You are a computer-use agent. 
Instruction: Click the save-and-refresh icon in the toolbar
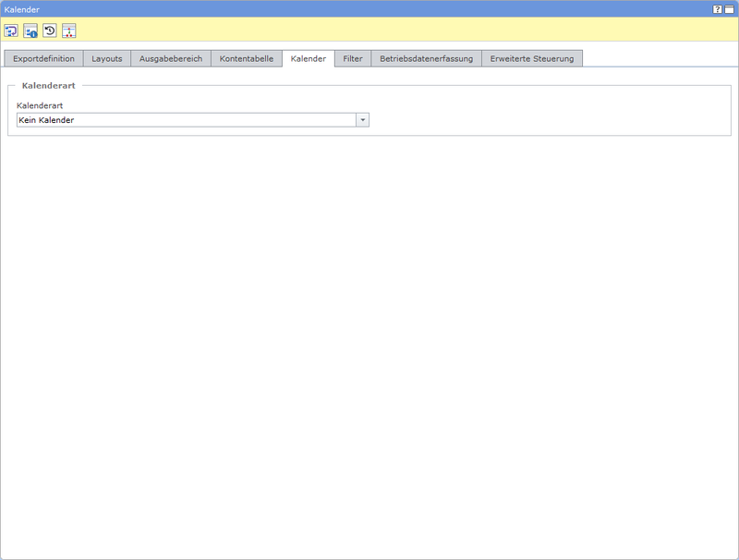pyautogui.click(x=11, y=30)
